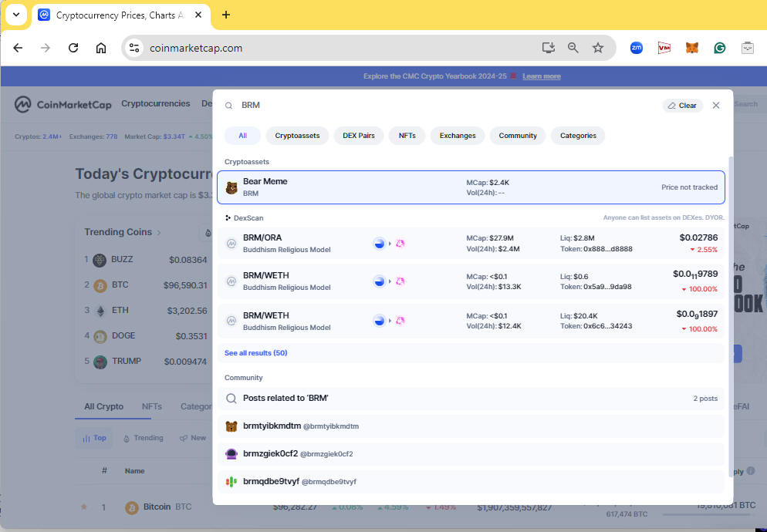The width and height of the screenshot is (767, 532).
Task: See all 50 results
Action: tap(256, 353)
